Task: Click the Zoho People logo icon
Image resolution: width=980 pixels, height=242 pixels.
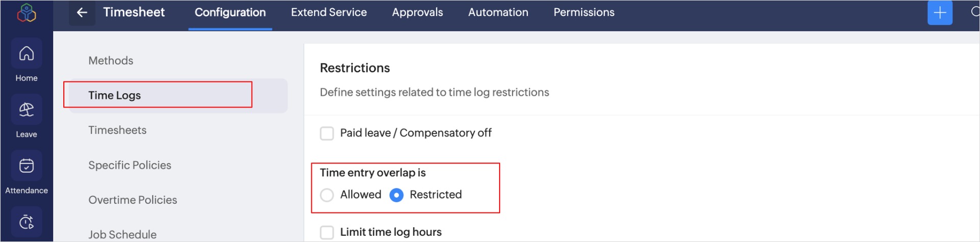Action: (27, 13)
